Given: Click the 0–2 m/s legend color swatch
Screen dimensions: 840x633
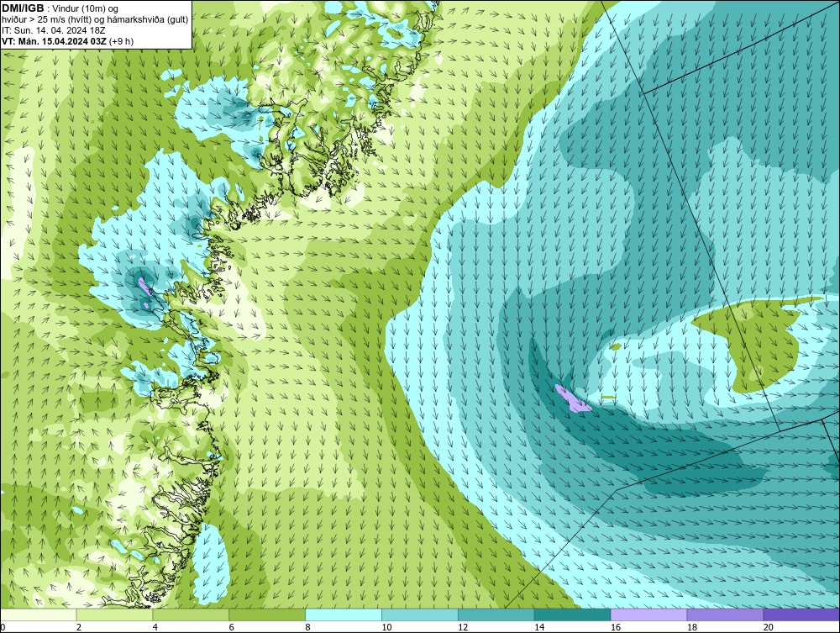Looking at the screenshot, I should click(39, 615).
